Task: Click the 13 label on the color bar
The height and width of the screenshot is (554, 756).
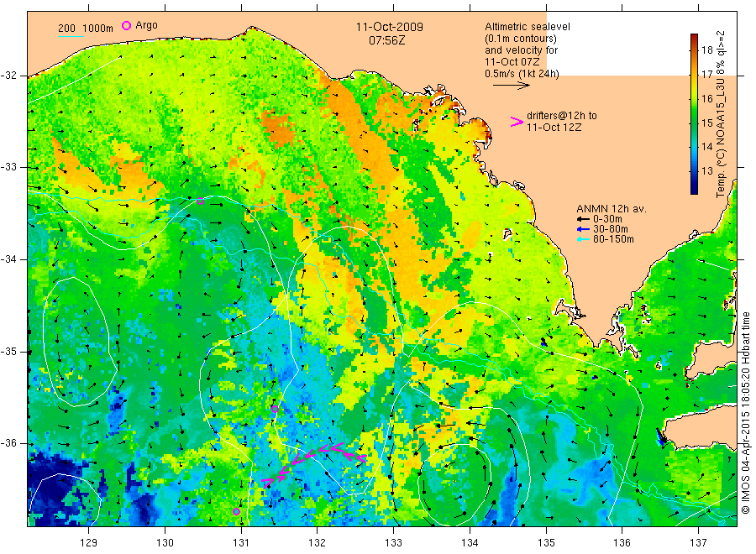Action: tap(706, 171)
